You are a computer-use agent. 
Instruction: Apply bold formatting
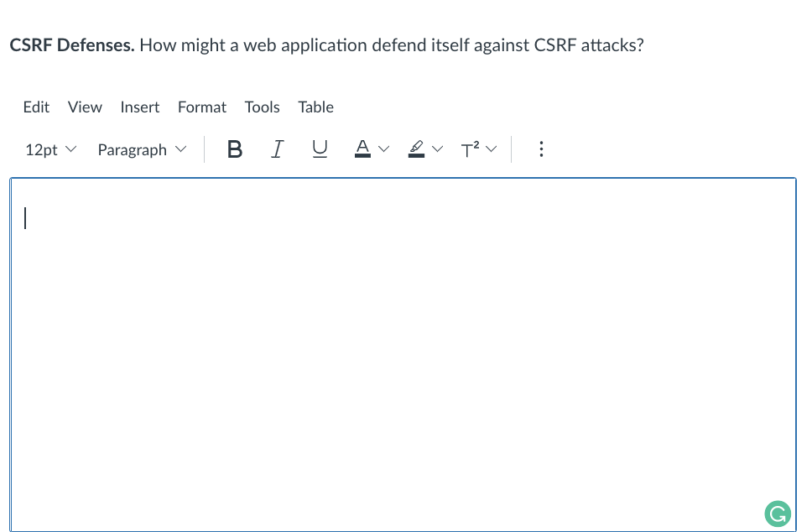tap(235, 149)
